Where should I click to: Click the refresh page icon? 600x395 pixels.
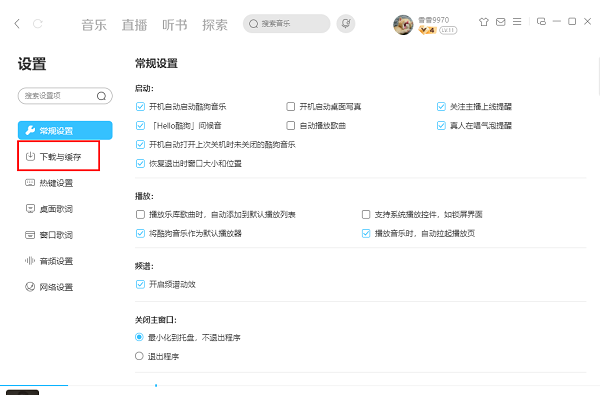[38, 24]
